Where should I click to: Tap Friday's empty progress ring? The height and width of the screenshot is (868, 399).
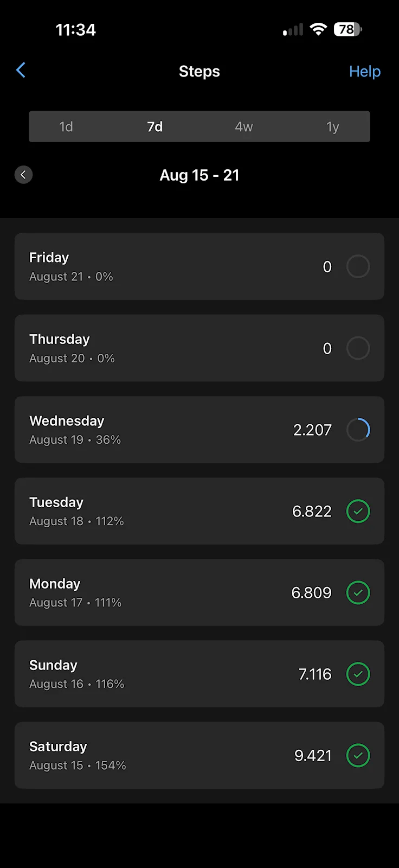[x=358, y=266]
